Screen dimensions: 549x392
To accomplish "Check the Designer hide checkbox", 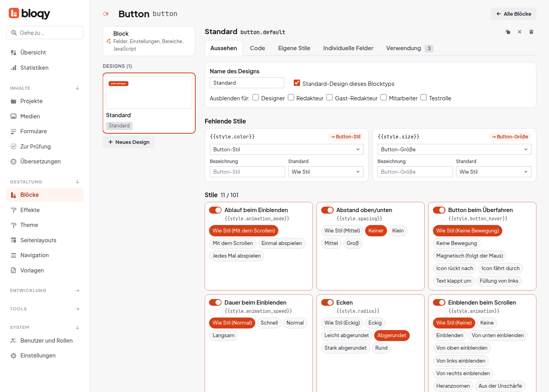I will point(256,97).
